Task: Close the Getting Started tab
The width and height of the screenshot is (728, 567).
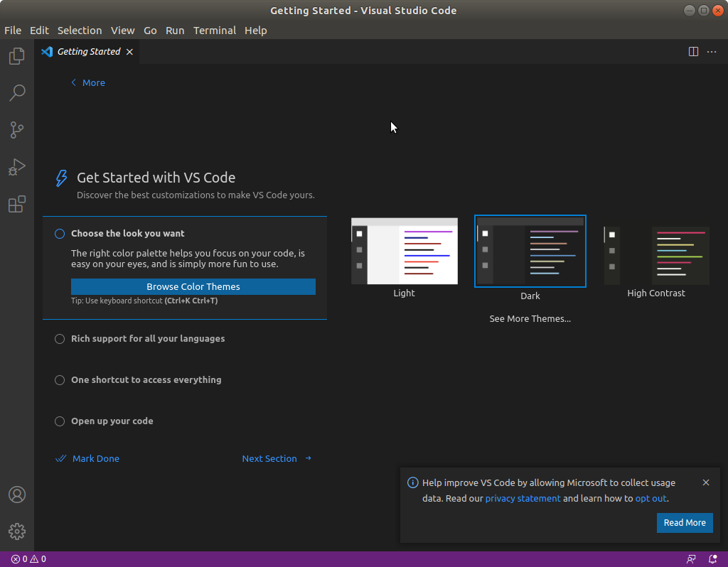Action: point(129,52)
